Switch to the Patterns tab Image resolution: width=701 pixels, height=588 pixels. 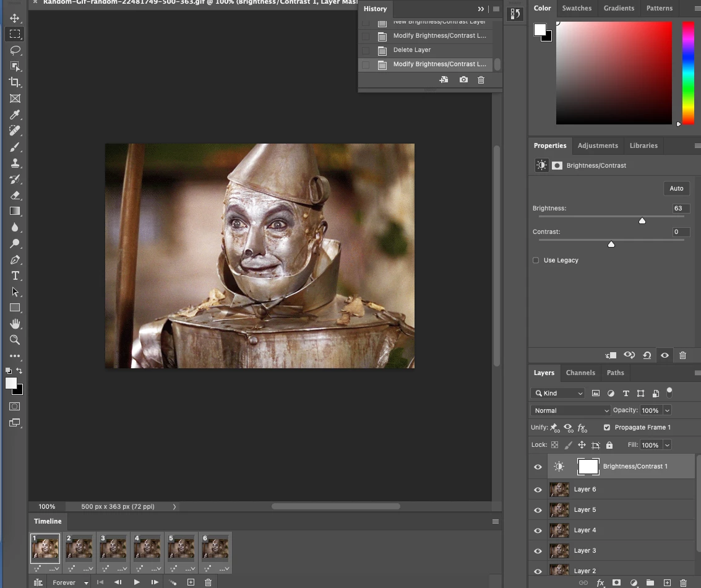[660, 8]
